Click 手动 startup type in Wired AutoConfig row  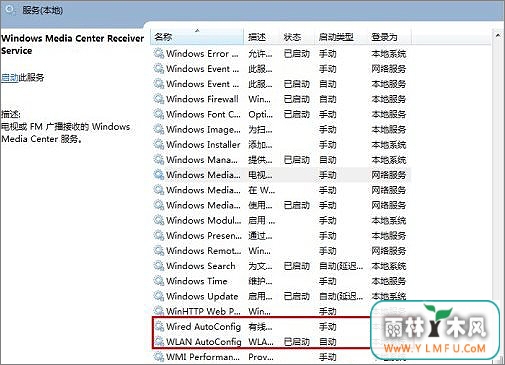[327, 326]
